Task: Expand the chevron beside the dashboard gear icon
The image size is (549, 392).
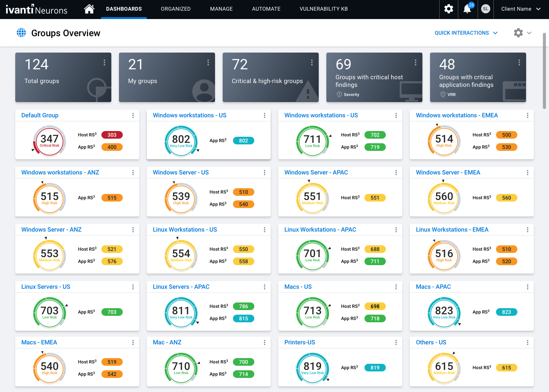Action: 528,33
